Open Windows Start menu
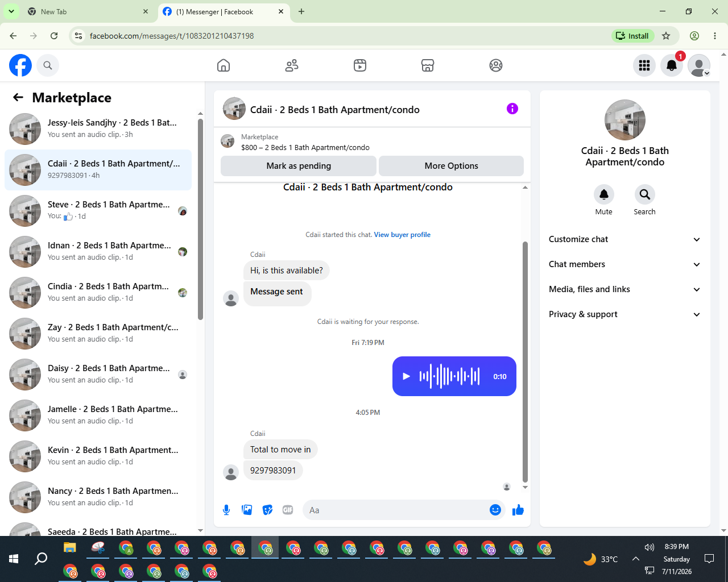This screenshot has height=582, width=728. pyautogui.click(x=14, y=559)
